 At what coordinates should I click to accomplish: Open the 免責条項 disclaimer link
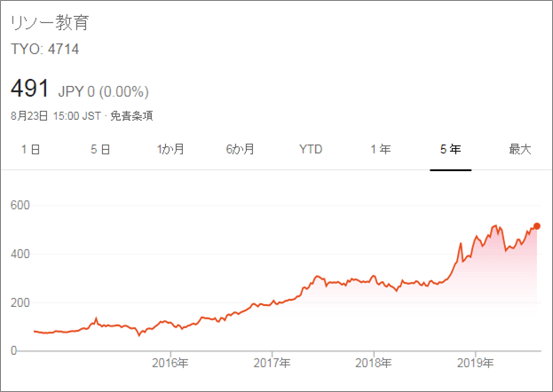click(x=131, y=115)
